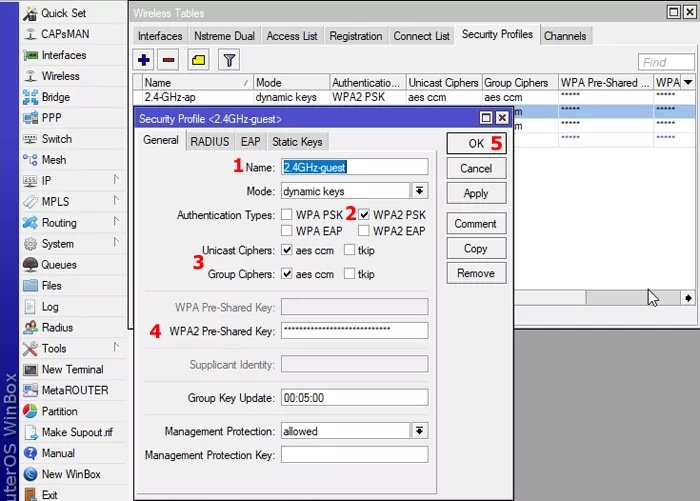Viewport: 700px width, 501px height.
Task: Toggle Unicast Ciphers aes ccm checkbox
Action: 287,250
